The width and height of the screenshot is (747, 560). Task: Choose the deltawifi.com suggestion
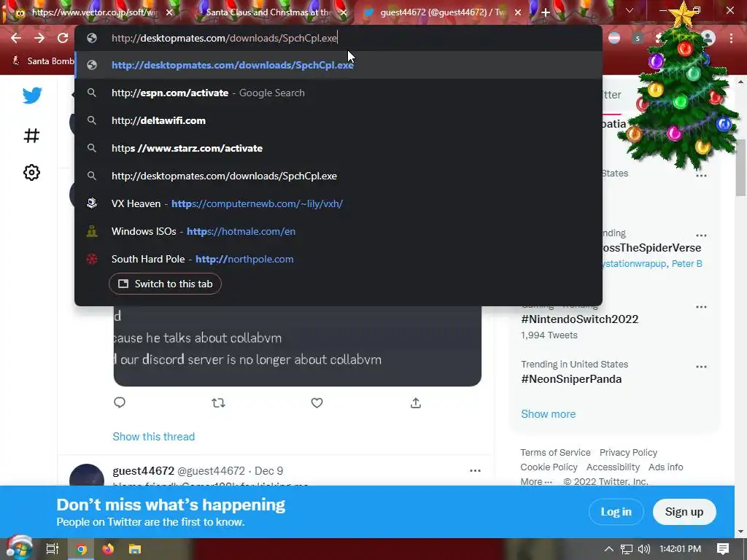tap(338, 120)
